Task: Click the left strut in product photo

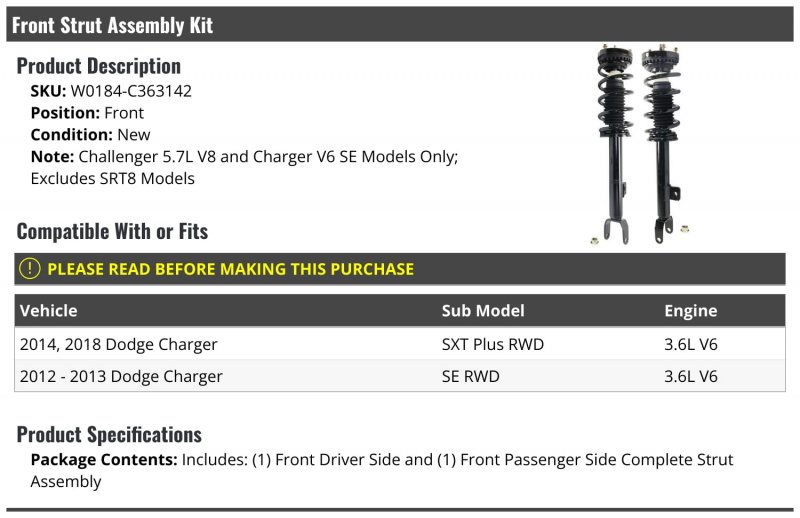Action: pyautogui.click(x=614, y=144)
